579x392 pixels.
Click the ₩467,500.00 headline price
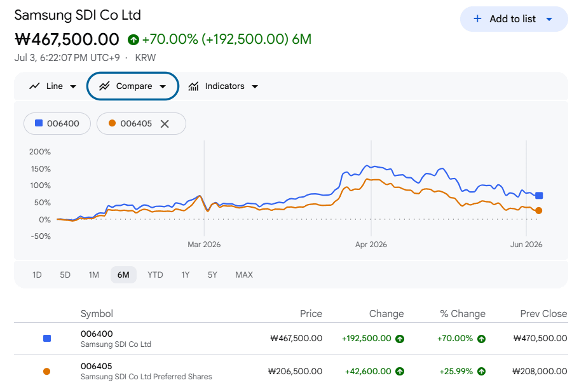point(67,39)
